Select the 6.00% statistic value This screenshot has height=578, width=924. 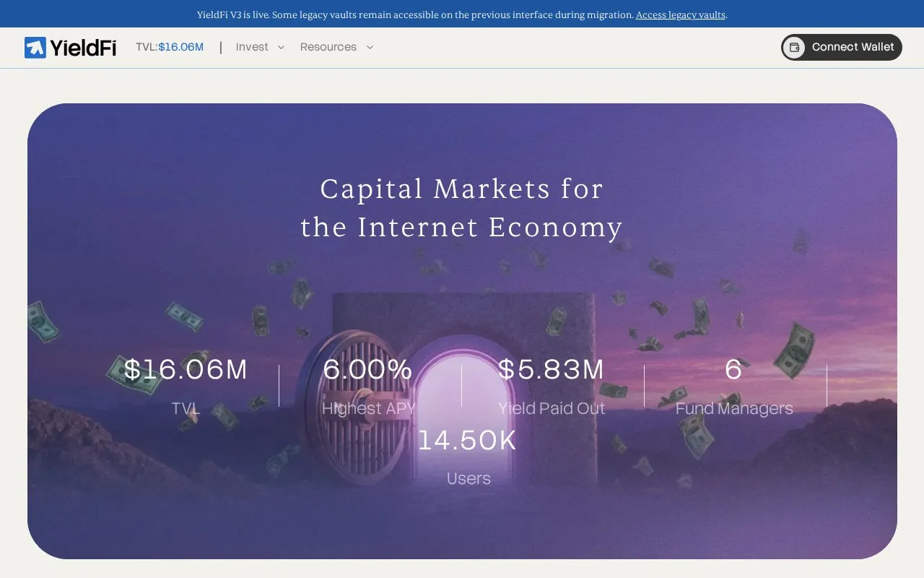point(368,369)
